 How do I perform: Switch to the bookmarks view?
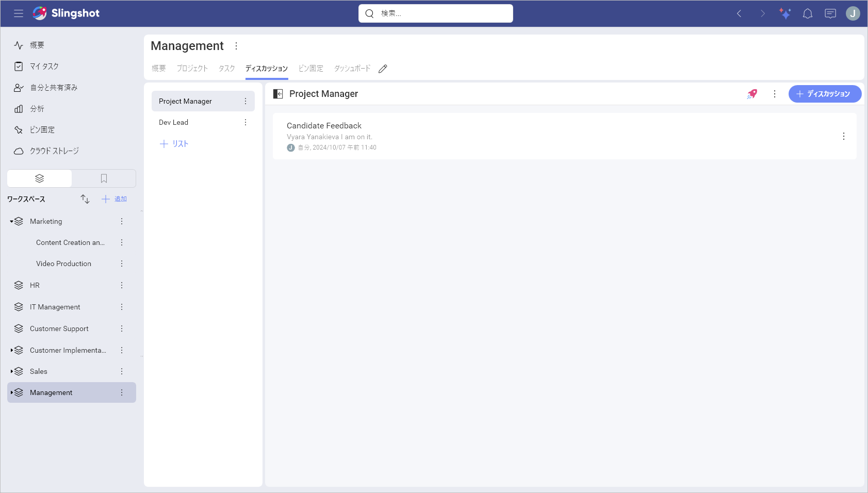[104, 178]
